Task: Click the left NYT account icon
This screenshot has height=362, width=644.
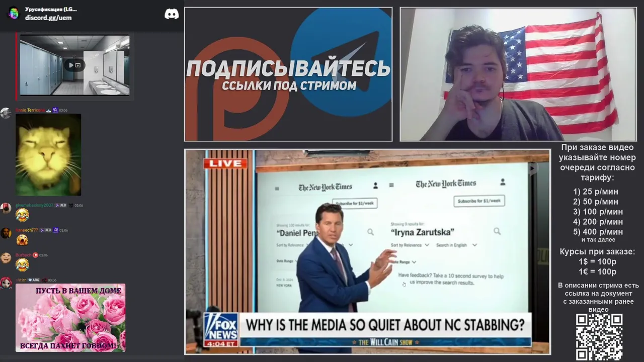Action: point(375,186)
